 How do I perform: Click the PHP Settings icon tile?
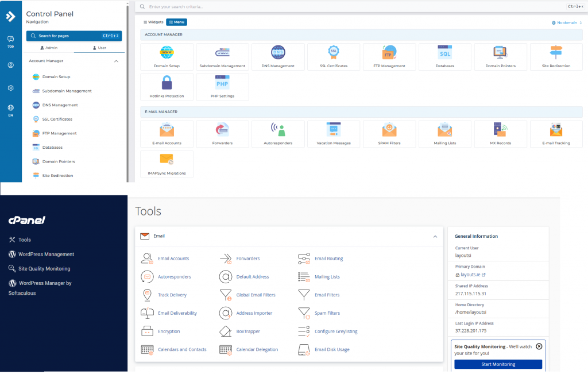pos(222,86)
